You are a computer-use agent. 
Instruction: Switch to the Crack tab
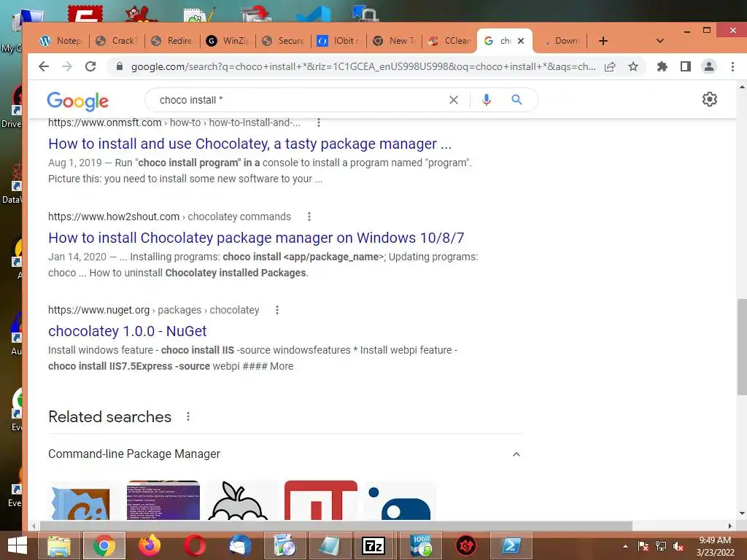pos(117,41)
